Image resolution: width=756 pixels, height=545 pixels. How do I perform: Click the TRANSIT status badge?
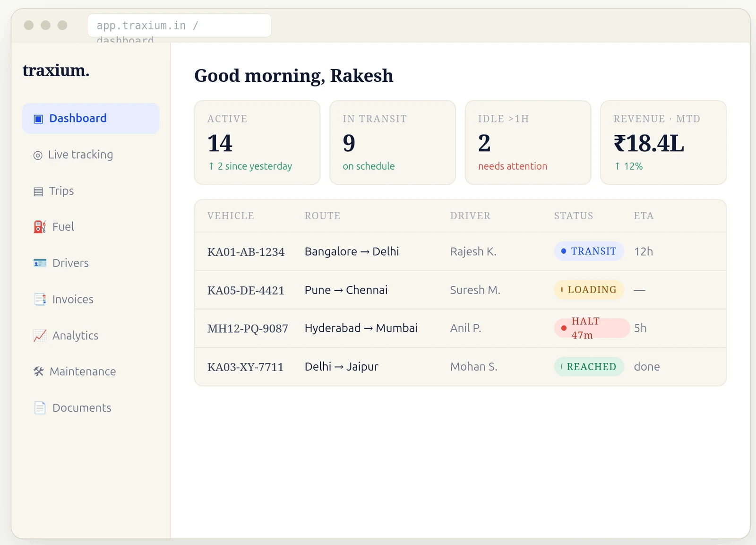point(589,251)
